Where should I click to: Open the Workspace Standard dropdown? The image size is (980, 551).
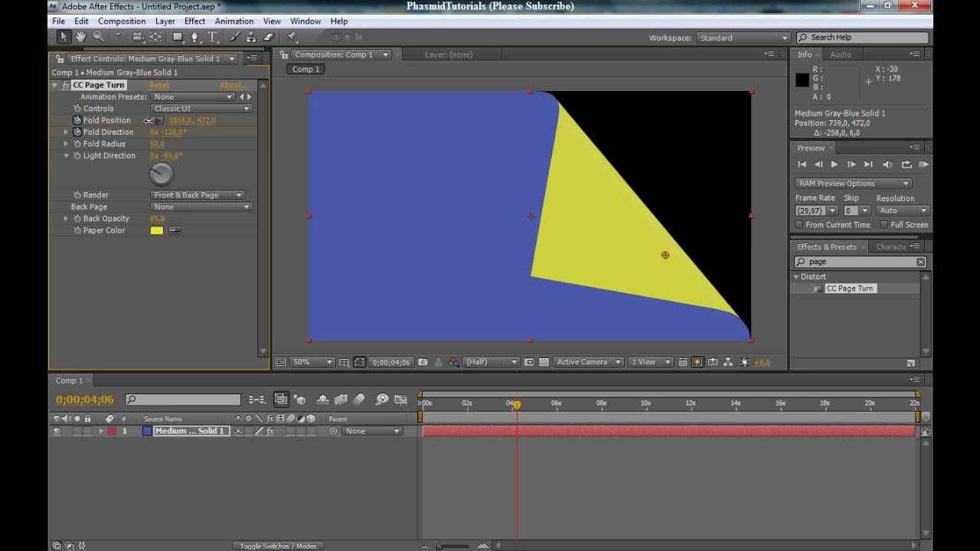[x=743, y=37]
